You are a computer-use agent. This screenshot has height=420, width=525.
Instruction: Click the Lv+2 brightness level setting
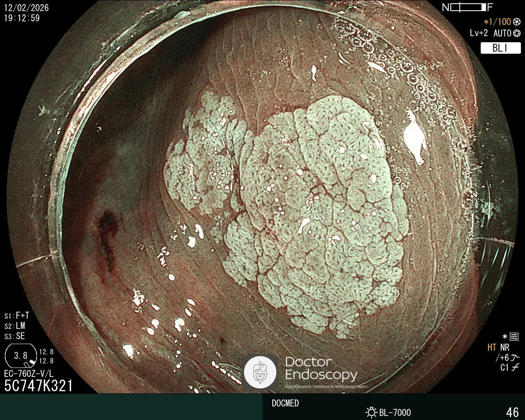coord(479,34)
